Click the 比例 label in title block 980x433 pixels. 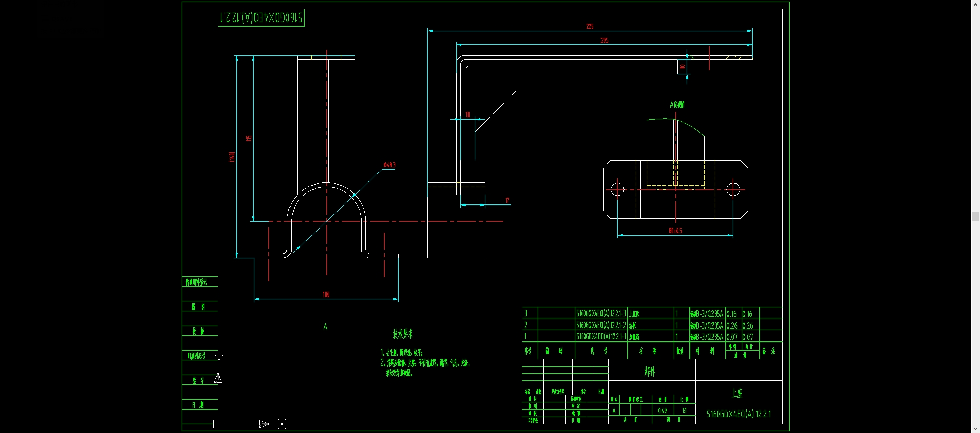[x=684, y=399]
